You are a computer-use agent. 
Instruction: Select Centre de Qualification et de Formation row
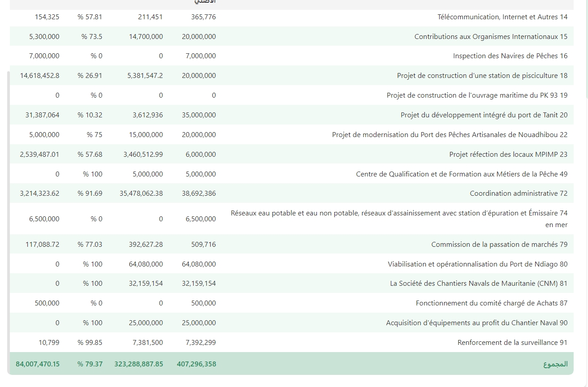(462, 174)
